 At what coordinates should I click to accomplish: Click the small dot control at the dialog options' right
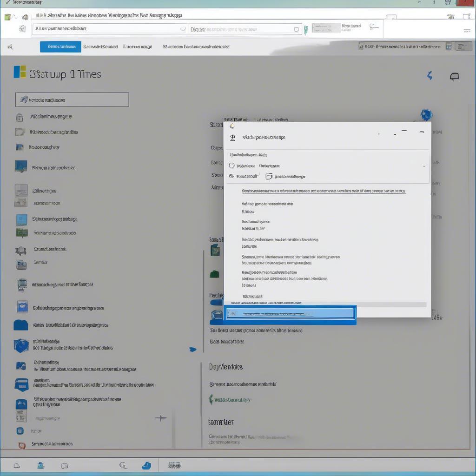[x=424, y=166]
